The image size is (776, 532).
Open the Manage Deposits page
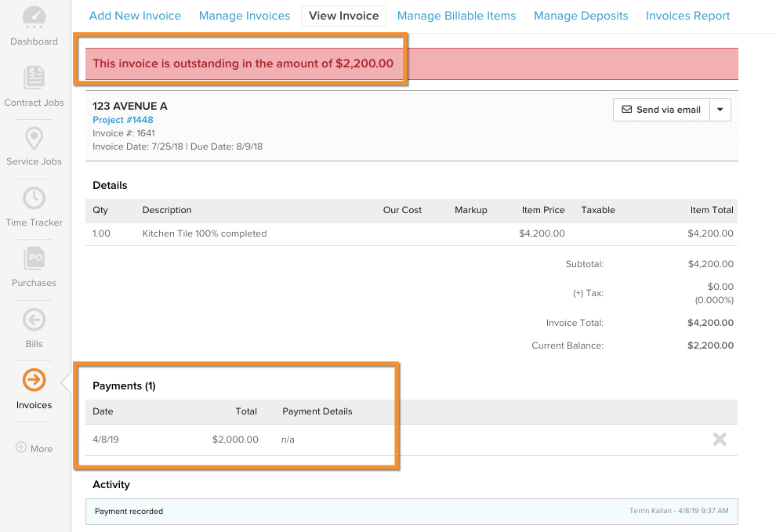pyautogui.click(x=580, y=15)
